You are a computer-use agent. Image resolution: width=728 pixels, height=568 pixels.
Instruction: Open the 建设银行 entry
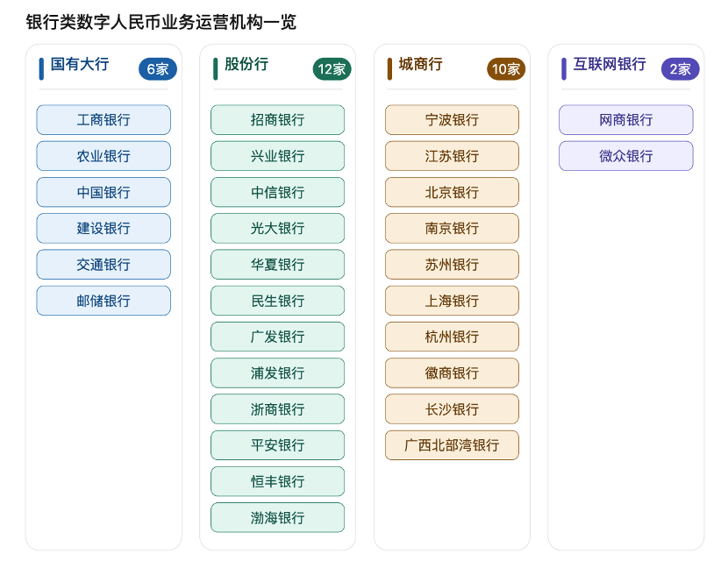(x=103, y=228)
